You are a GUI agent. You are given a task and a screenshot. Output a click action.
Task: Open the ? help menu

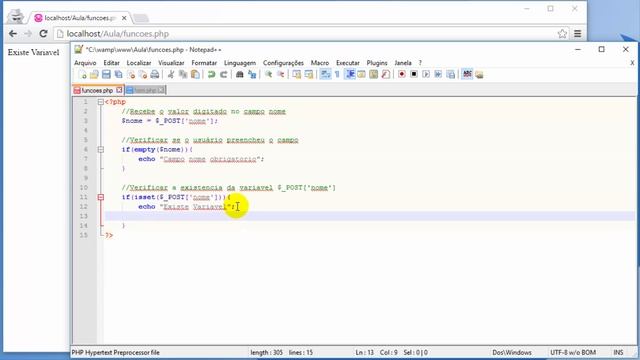pos(420,63)
